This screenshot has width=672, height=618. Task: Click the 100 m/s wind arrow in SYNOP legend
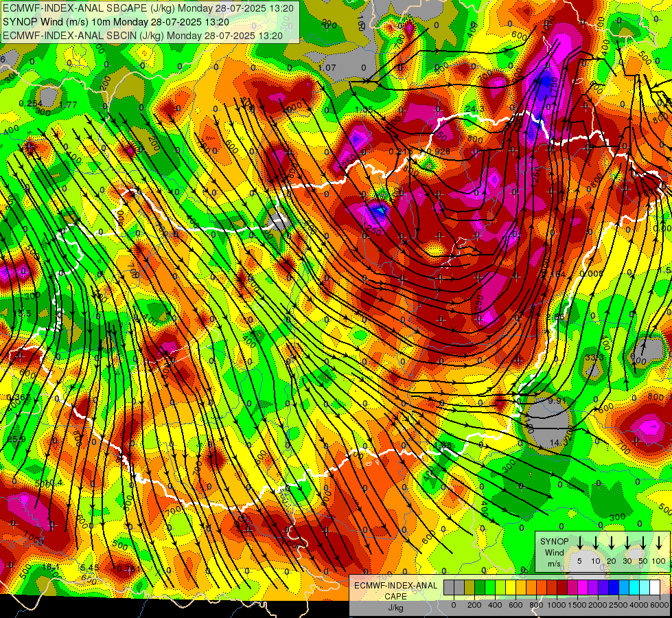click(659, 543)
